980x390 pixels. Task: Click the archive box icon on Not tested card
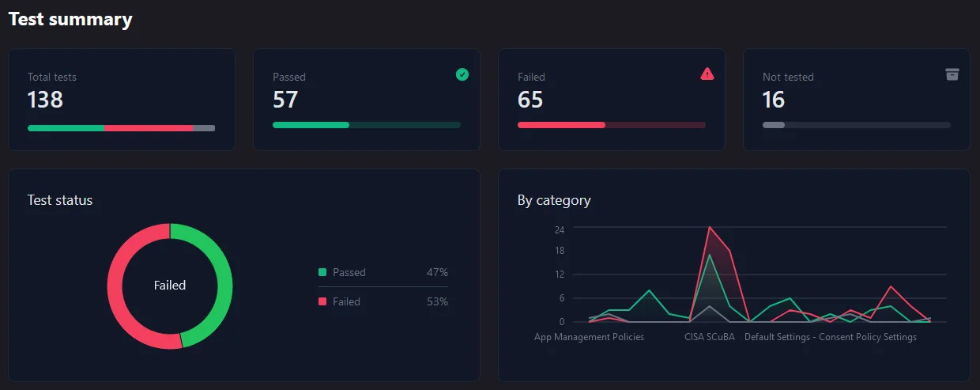pyautogui.click(x=952, y=74)
